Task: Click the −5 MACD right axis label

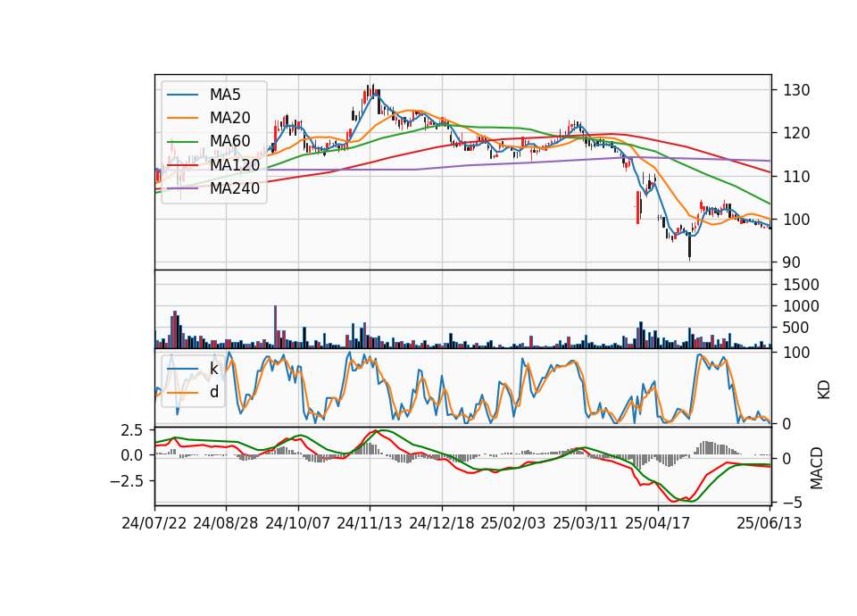Action: tap(793, 502)
